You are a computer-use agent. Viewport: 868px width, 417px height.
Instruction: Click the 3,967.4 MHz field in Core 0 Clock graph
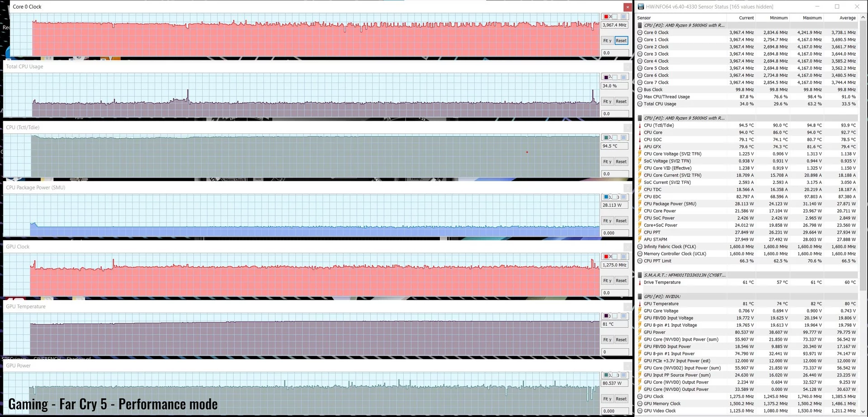pos(615,25)
